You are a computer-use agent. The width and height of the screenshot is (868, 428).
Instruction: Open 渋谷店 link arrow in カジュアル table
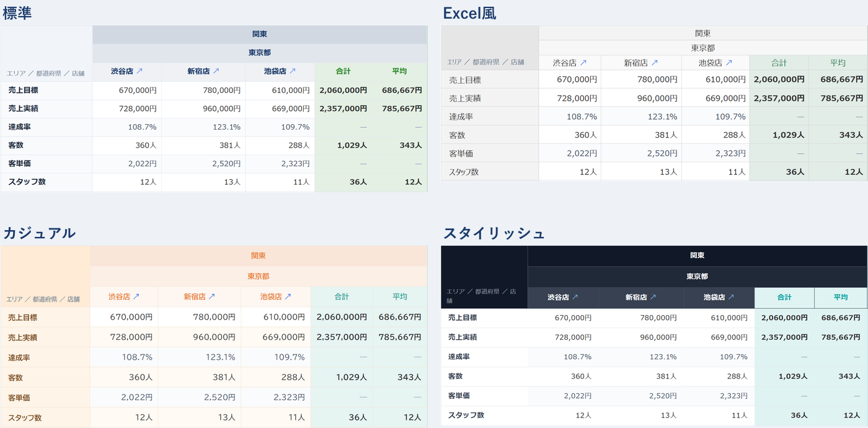(136, 296)
